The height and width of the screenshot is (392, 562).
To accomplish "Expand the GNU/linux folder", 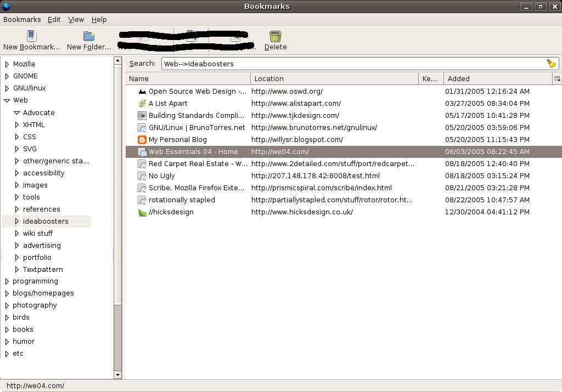I will pyautogui.click(x=7, y=88).
